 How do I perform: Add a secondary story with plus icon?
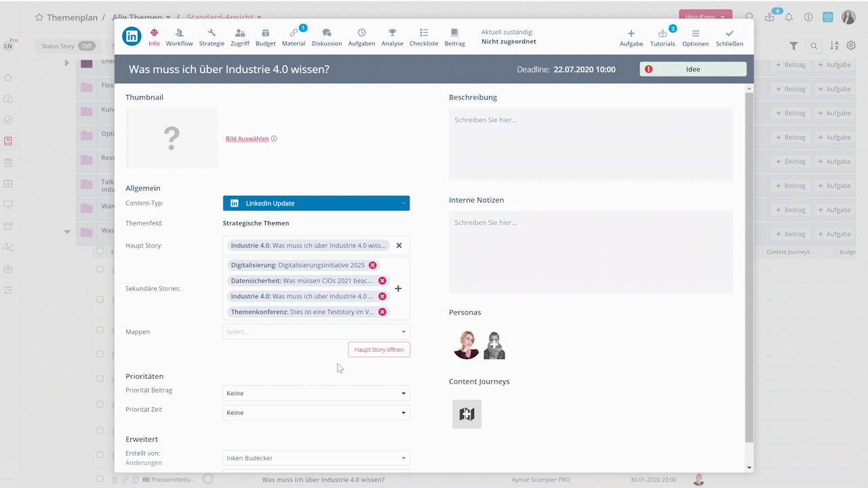pyautogui.click(x=398, y=289)
